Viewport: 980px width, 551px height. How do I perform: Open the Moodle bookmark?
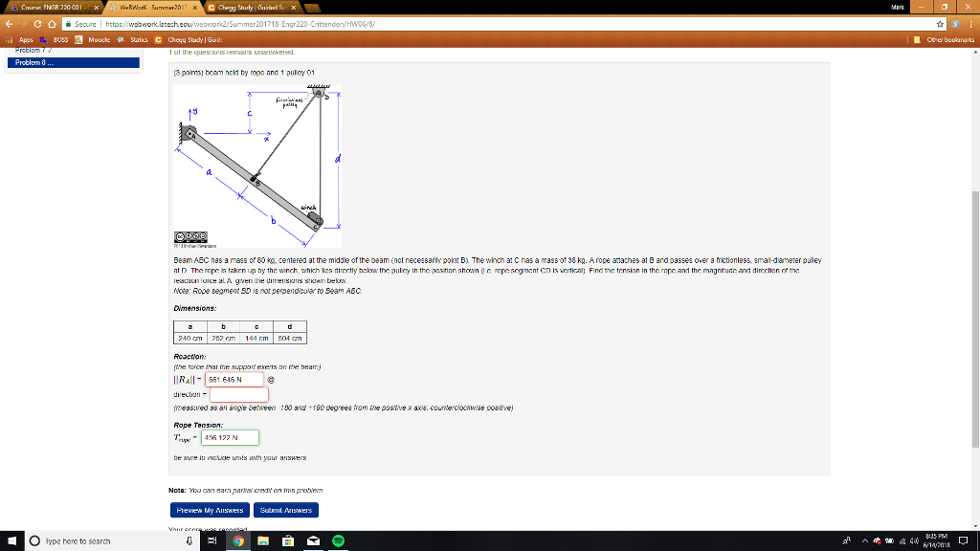pos(96,41)
